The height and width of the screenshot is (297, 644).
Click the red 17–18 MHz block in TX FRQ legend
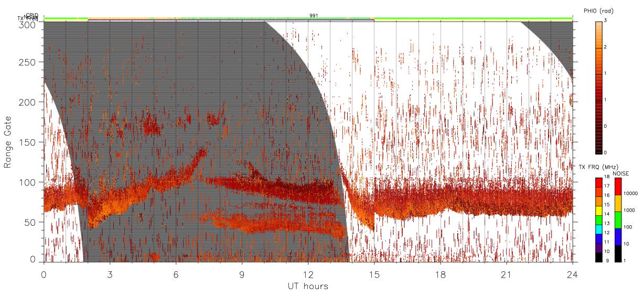click(598, 182)
